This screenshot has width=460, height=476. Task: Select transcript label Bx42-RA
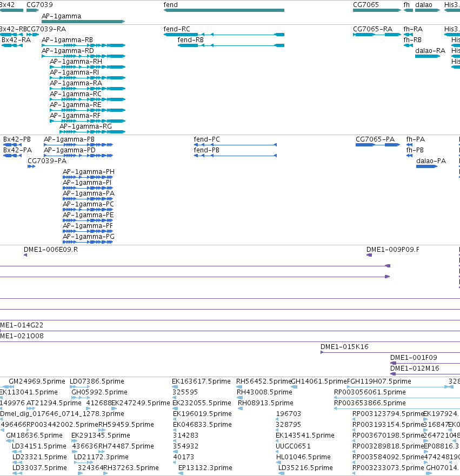[x=16, y=40]
